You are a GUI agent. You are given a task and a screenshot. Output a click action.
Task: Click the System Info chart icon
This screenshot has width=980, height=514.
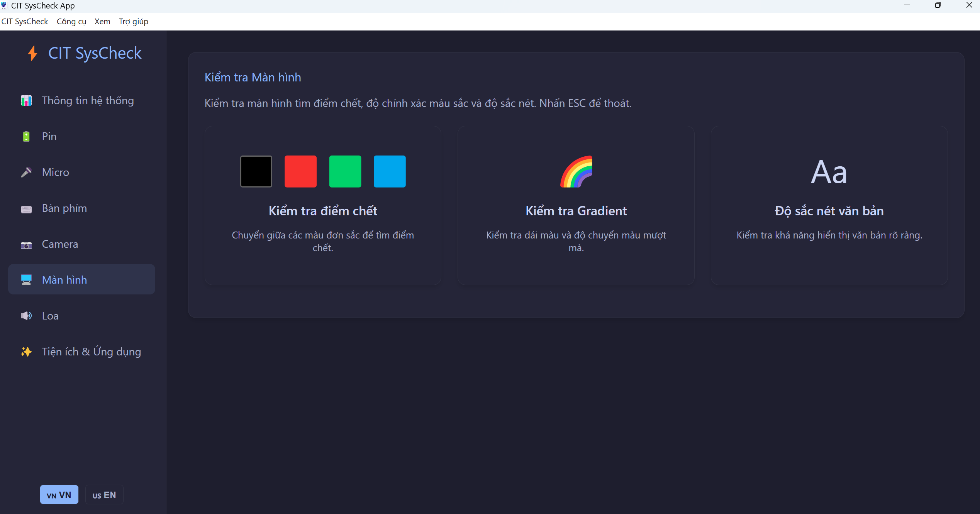pos(26,101)
